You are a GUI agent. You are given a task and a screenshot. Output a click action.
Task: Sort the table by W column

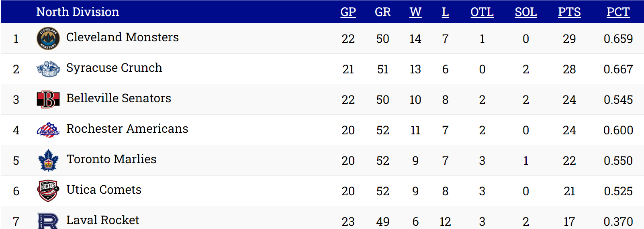[x=415, y=12]
